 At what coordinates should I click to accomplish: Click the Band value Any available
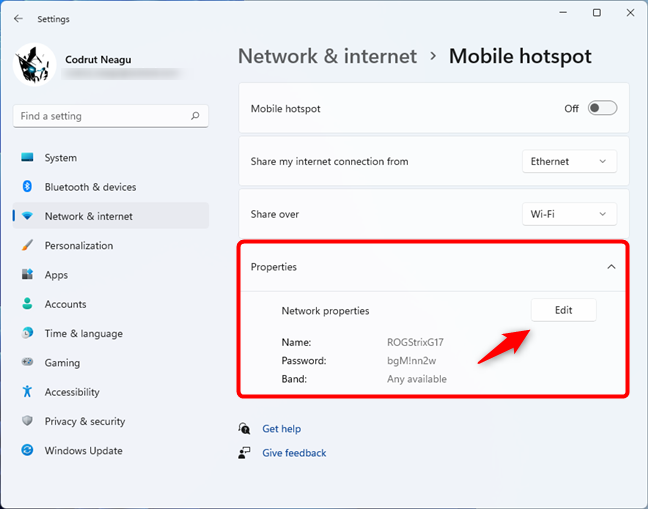[x=417, y=379]
